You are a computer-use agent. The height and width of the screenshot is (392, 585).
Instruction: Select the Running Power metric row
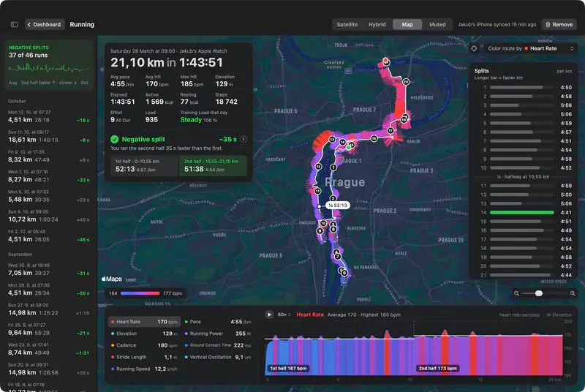218,333
